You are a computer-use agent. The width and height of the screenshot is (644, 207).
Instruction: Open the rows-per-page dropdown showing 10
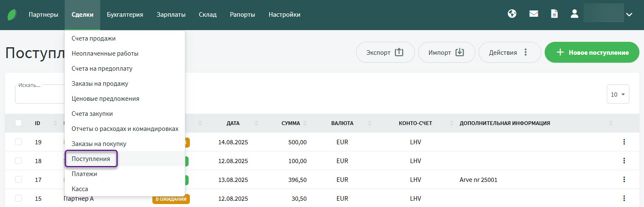point(618,95)
